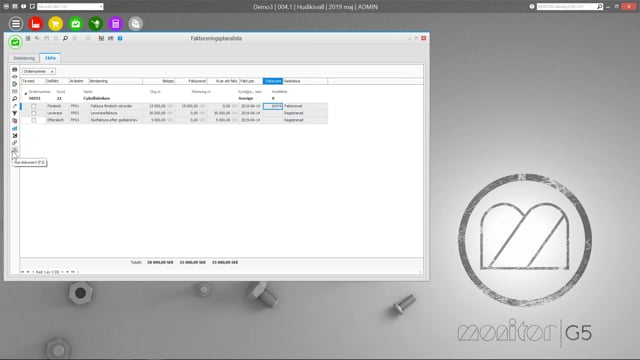Click the Registrerad status on the Efterskott row

(293, 120)
